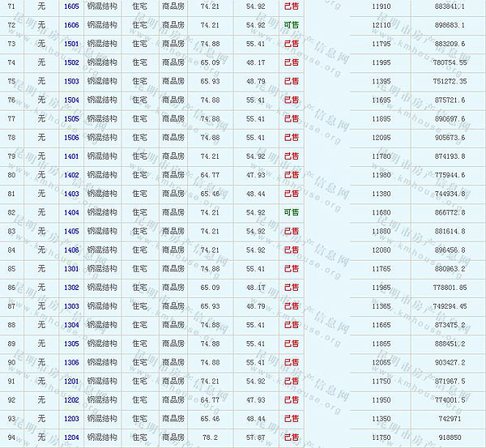The height and width of the screenshot is (448, 486).
Task: Select room 1502 link
Action: click(71, 62)
